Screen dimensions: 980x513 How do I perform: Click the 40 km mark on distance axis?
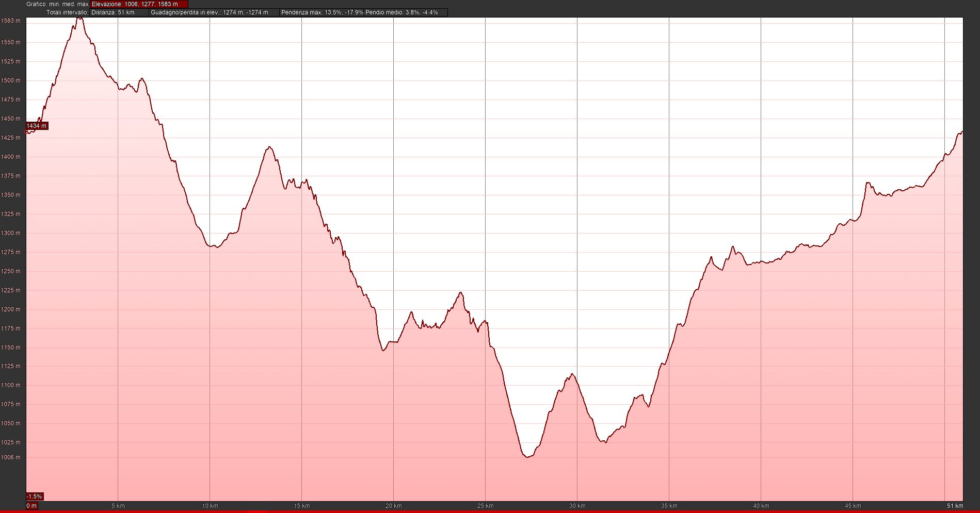[x=761, y=506]
